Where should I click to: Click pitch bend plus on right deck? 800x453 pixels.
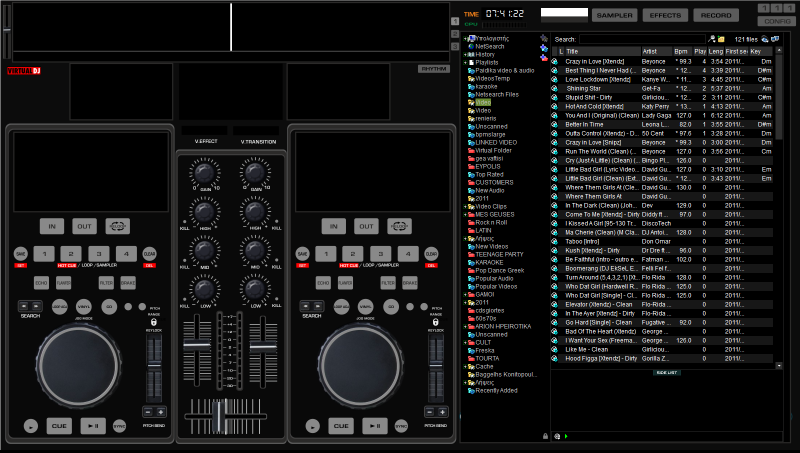coord(442,412)
